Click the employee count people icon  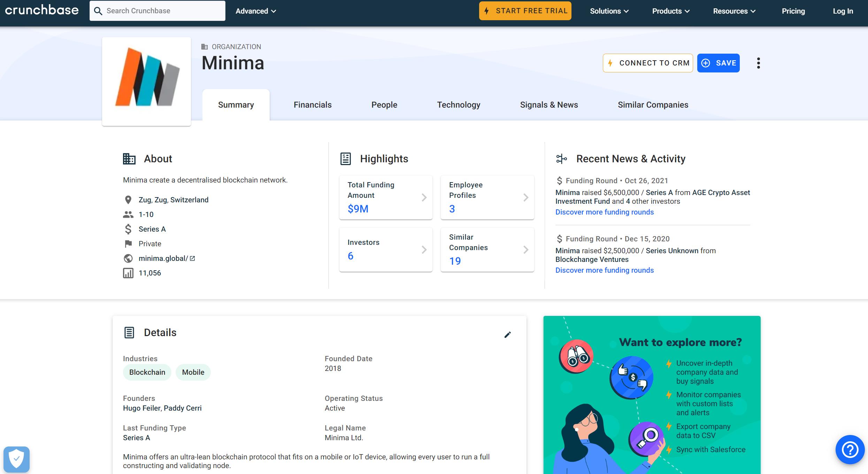click(x=128, y=215)
